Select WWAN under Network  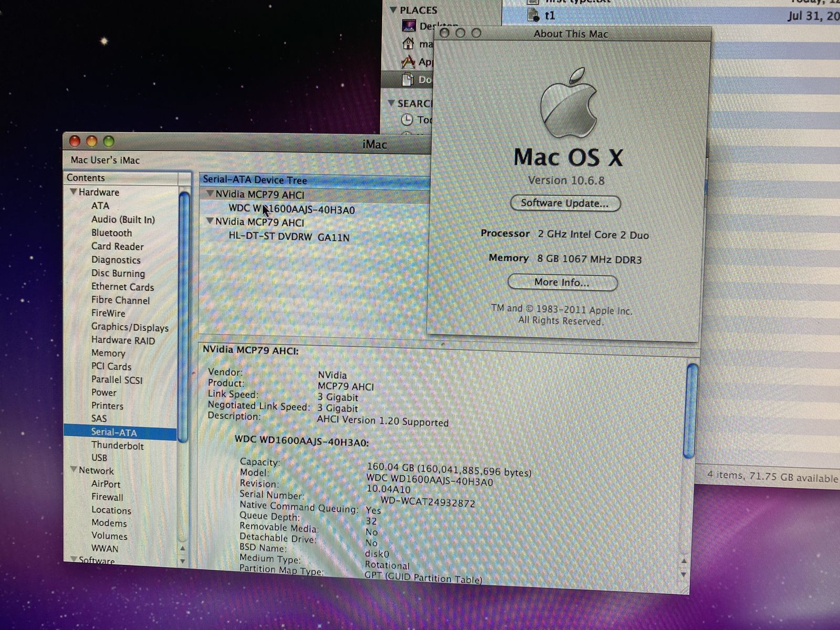tap(104, 549)
